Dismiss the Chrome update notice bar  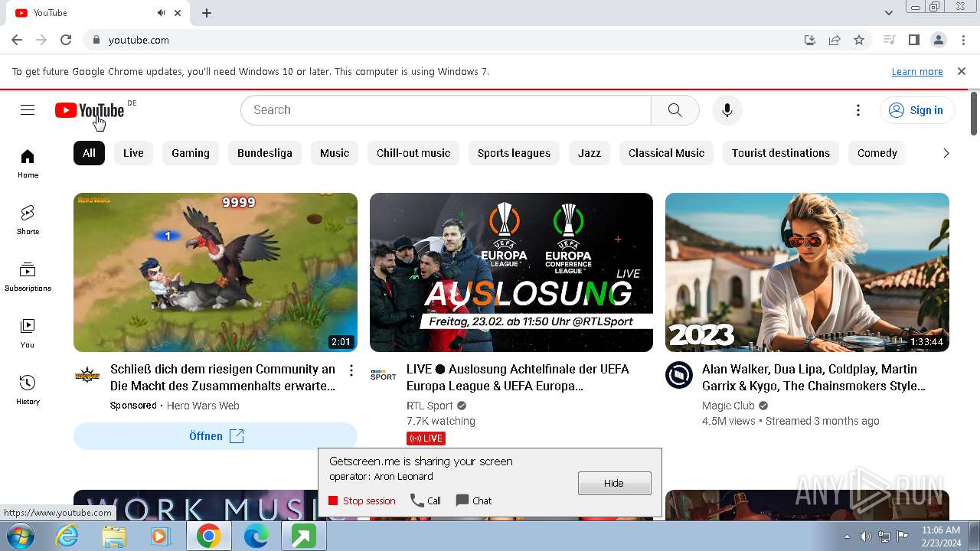tap(962, 71)
